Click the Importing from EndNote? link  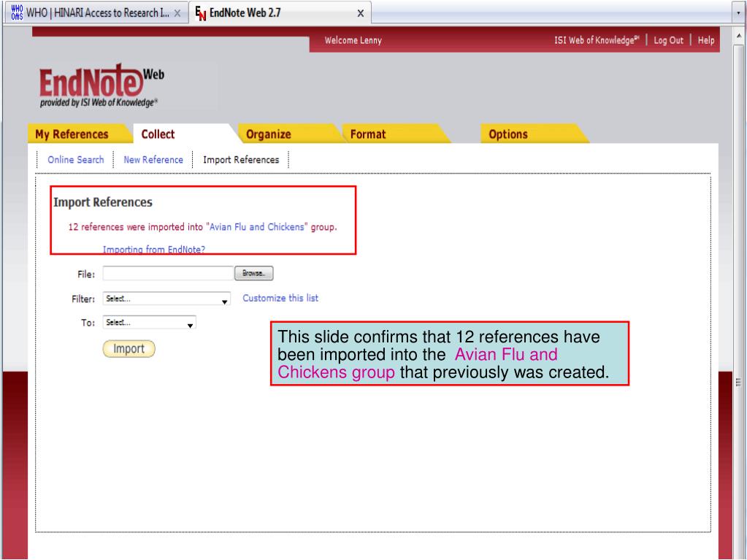coord(154,249)
